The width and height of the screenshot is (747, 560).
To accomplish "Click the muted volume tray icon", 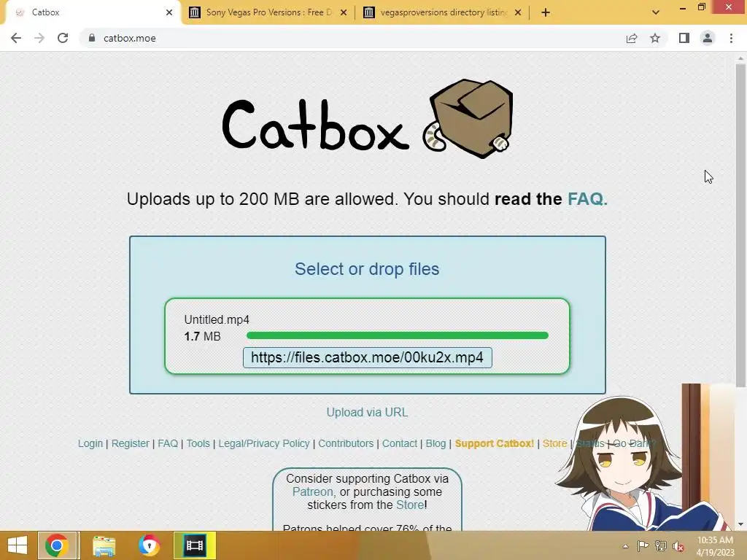I will coord(678,546).
